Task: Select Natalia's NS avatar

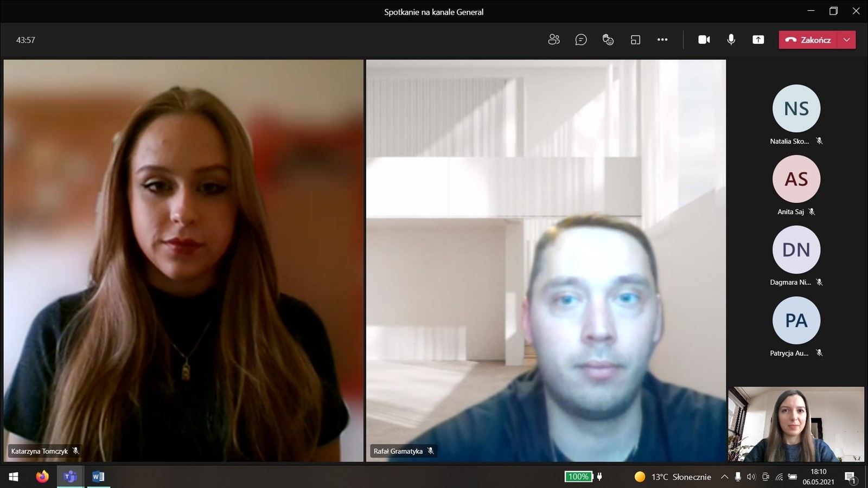Action: point(796,108)
